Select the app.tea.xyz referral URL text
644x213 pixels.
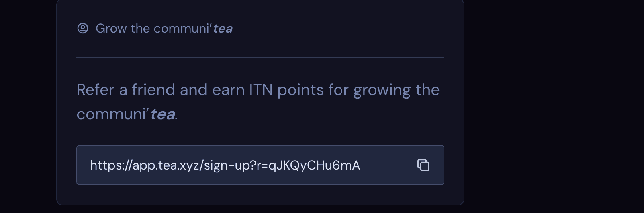[225, 165]
